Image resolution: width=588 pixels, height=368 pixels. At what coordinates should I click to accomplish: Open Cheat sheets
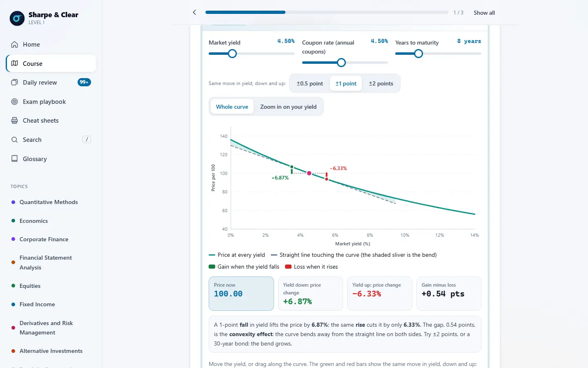(x=51, y=121)
